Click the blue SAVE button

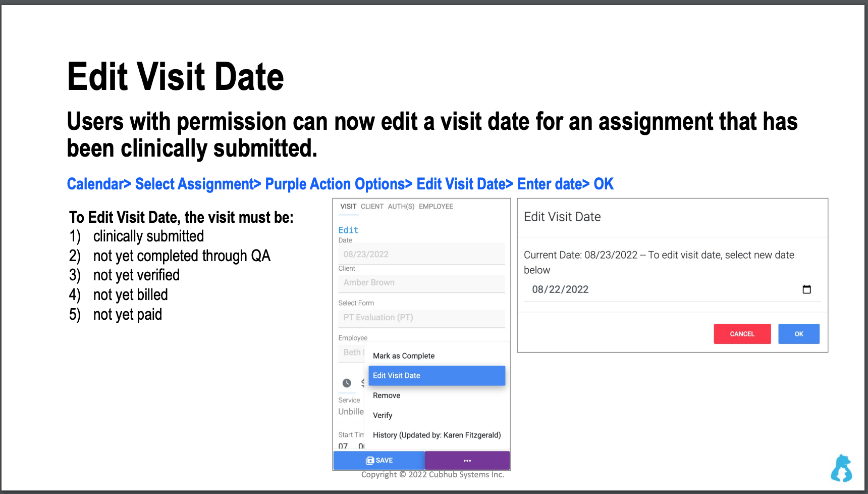coord(379,460)
